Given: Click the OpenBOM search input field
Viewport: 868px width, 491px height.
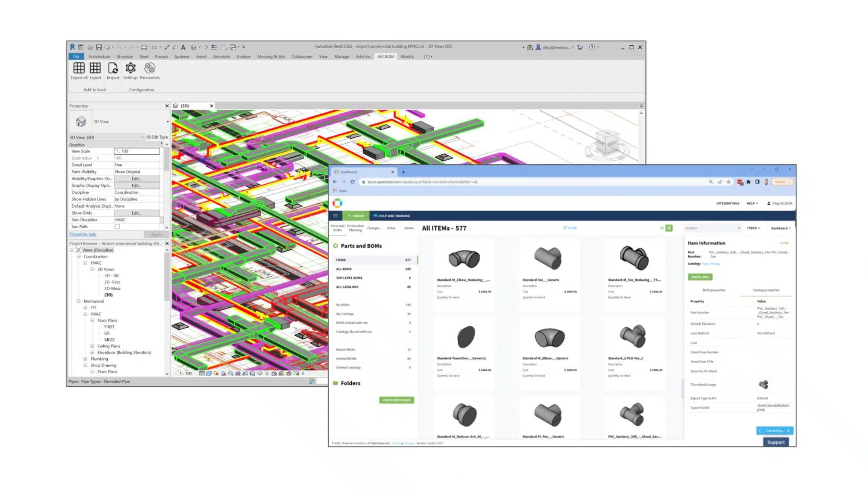Looking at the screenshot, I should (x=711, y=228).
